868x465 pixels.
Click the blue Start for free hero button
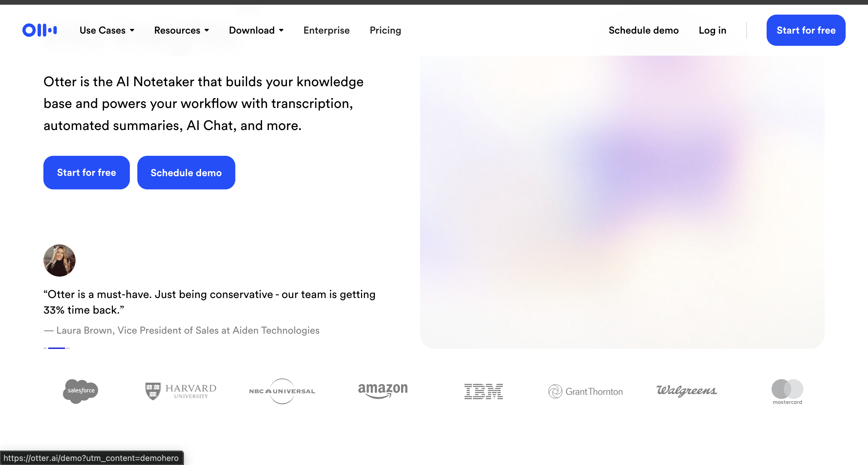(86, 172)
